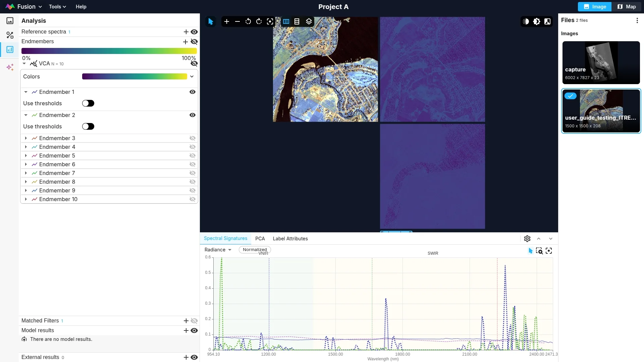Open spectral plot settings gear
This screenshot has width=644, height=362.
(527, 239)
